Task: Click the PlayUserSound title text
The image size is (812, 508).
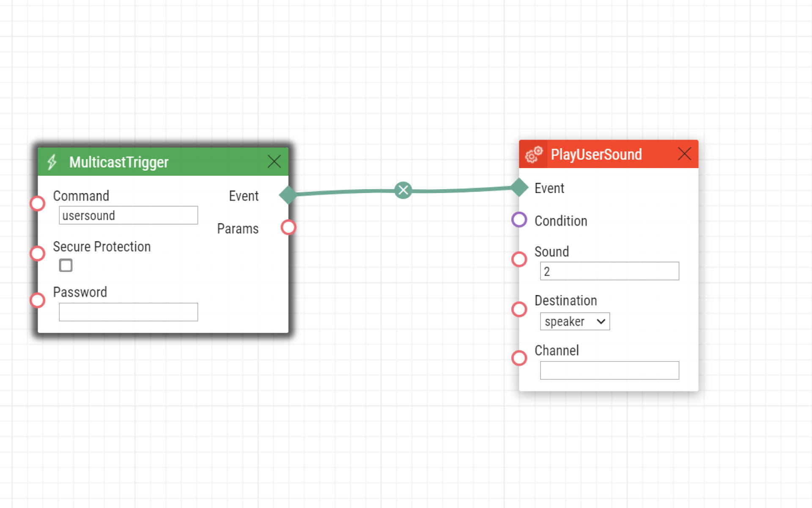Action: (596, 155)
